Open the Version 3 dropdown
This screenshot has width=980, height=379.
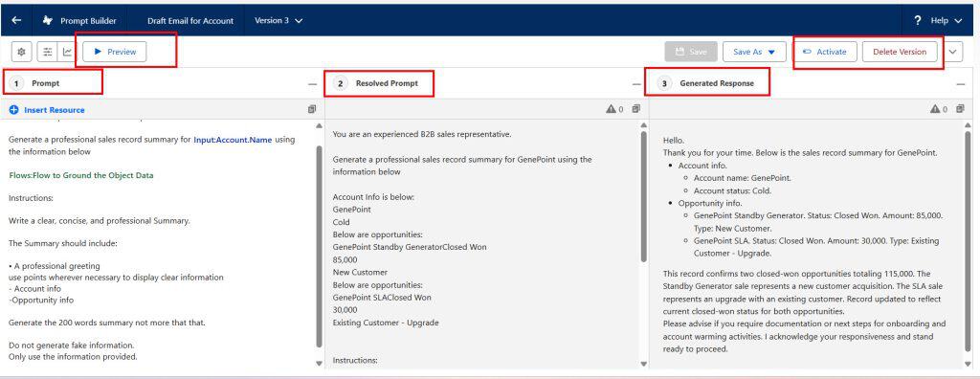click(x=278, y=21)
